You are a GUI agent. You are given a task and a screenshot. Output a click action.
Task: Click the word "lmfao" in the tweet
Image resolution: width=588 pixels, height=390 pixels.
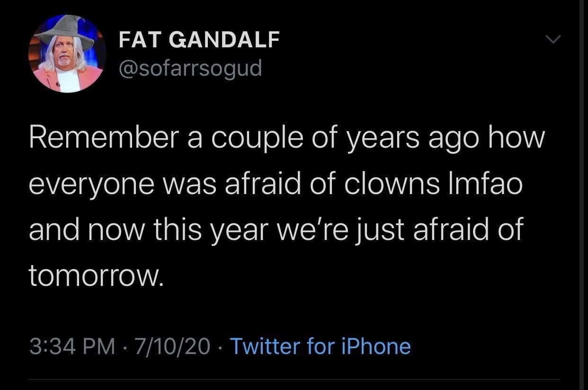point(489,184)
